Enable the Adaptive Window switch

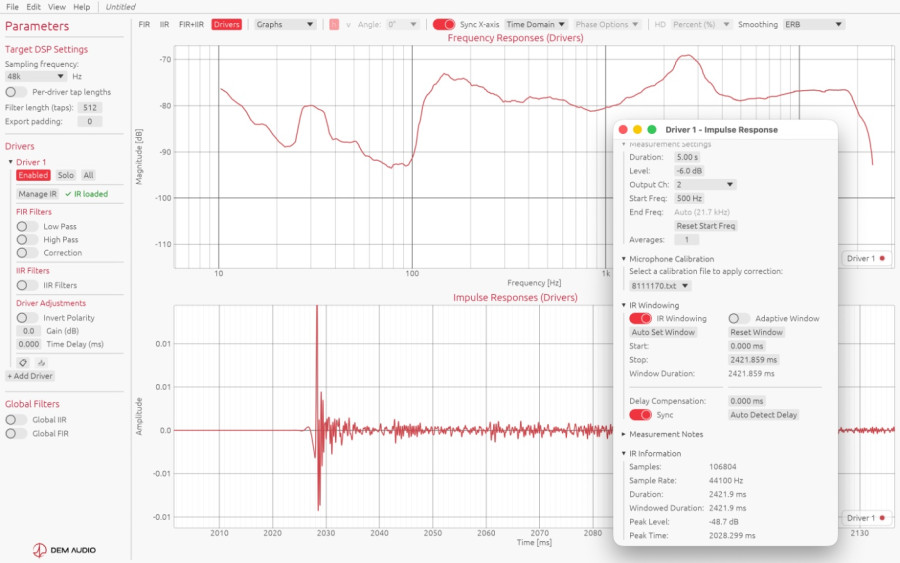click(x=739, y=318)
